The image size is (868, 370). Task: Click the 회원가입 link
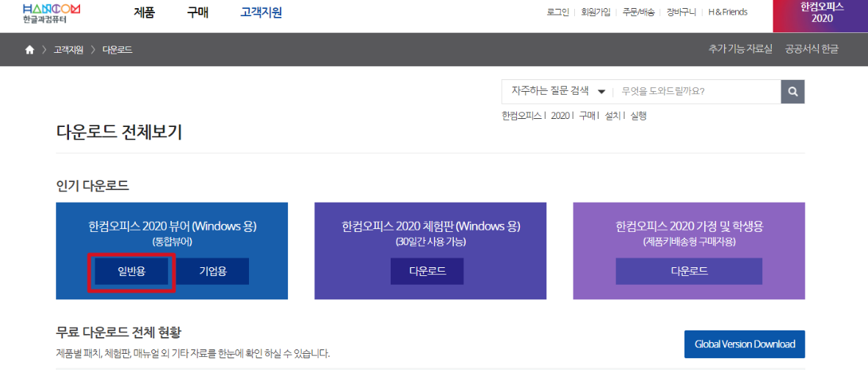(x=596, y=12)
